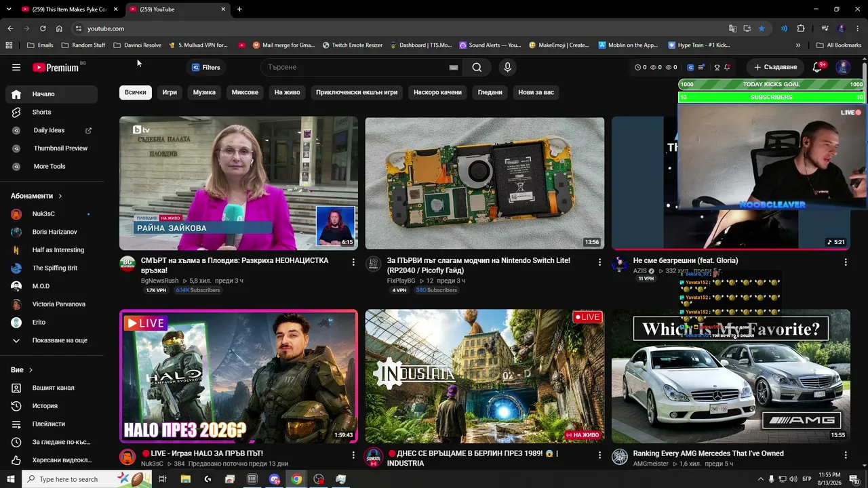The height and width of the screenshot is (488, 868).
Task: Open the Random Stuff bookmark folder
Action: pyautogui.click(x=83, y=45)
